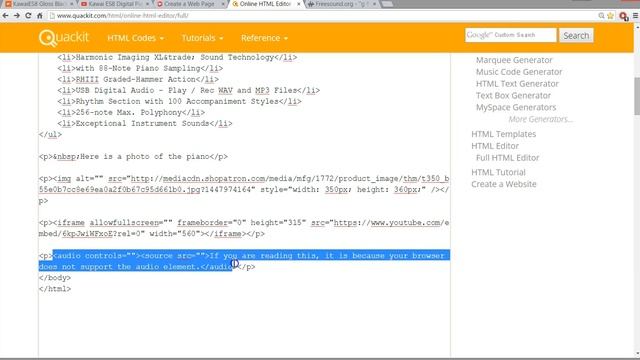Go to browser home icon

40,16
